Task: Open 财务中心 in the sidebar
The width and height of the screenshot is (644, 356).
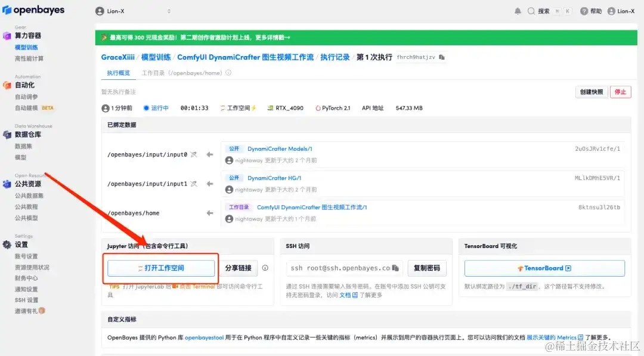Action: click(x=26, y=278)
